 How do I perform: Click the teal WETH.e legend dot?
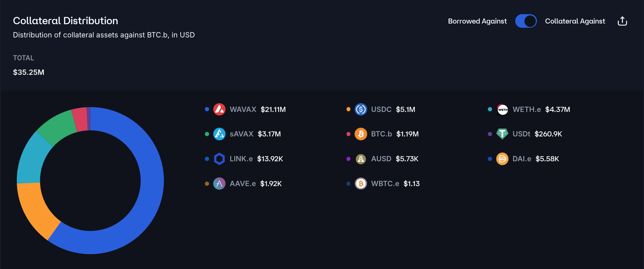pyautogui.click(x=490, y=109)
